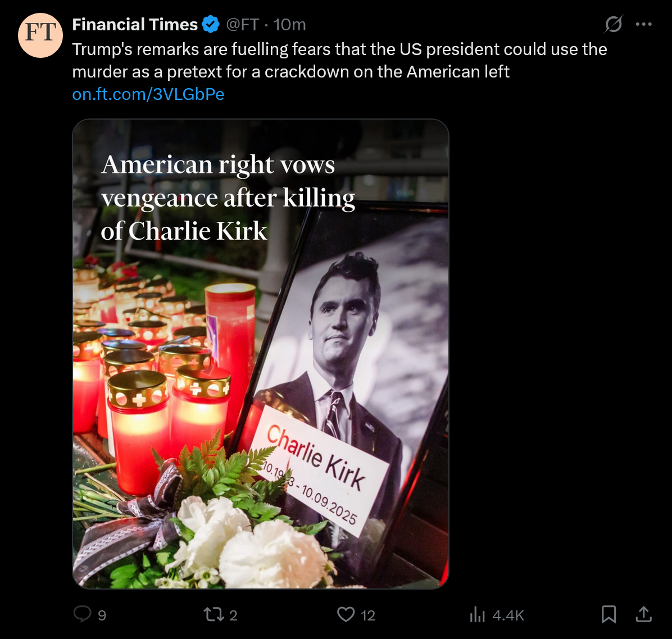Click the repost count of 2
Screen dimensions: 672x639
tap(233, 615)
